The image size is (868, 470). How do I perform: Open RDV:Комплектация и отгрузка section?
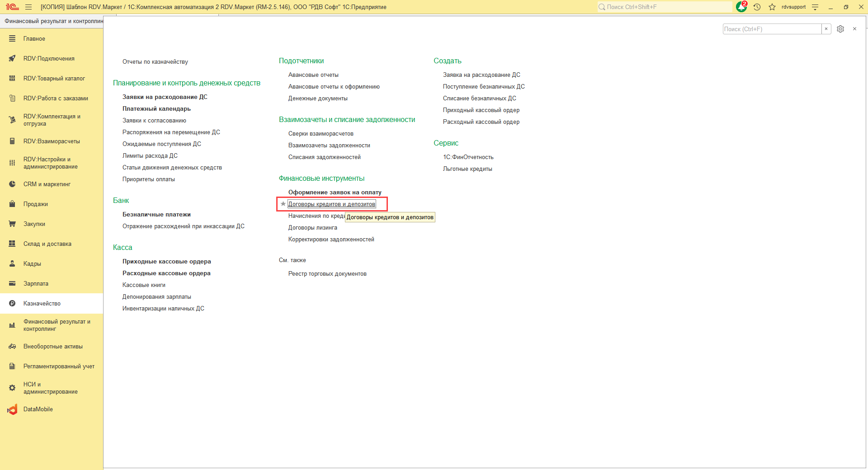(52, 120)
